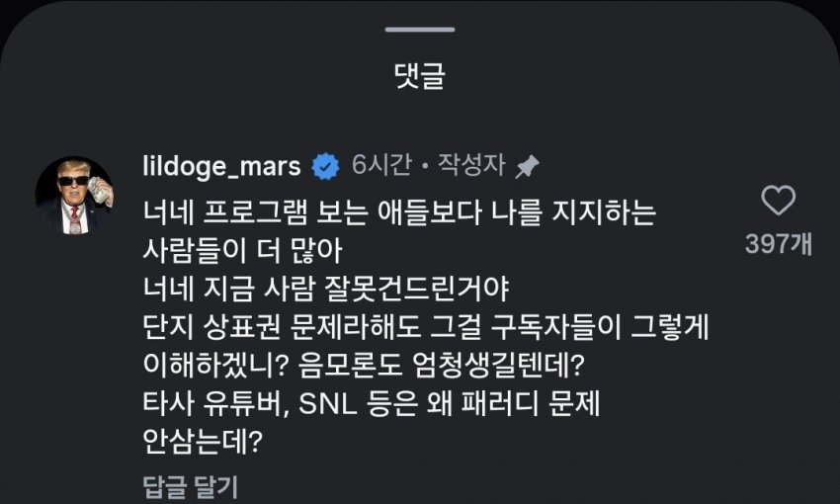Screen dimensions: 840x504
Task: Click the 6시간 timestamp
Action: point(380,167)
